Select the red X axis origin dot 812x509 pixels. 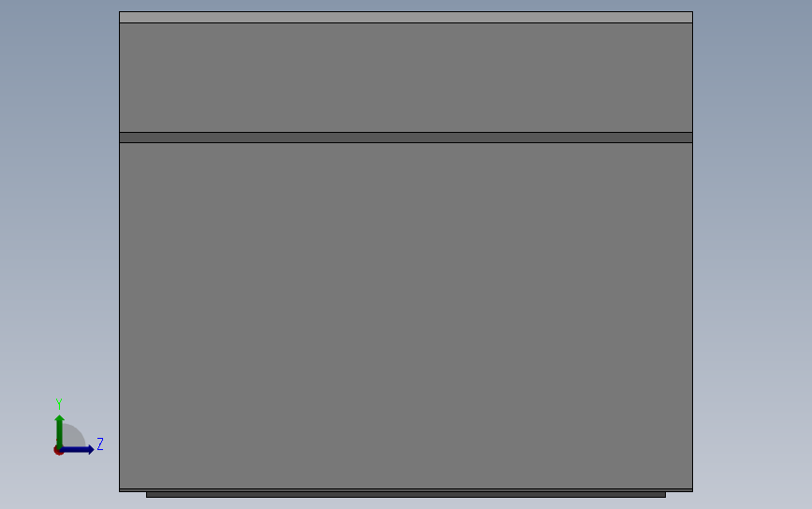pos(58,451)
